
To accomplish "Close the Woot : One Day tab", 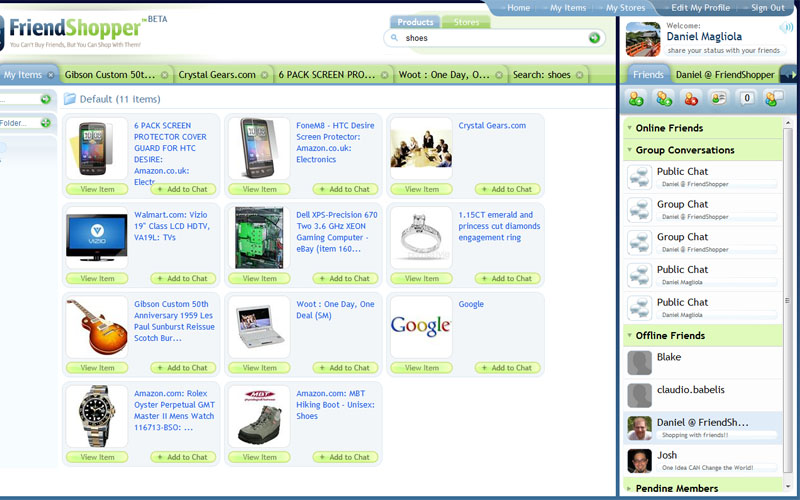I will [x=499, y=75].
